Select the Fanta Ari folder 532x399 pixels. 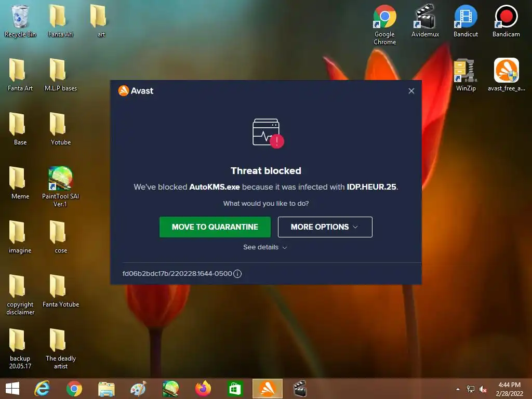[60, 21]
